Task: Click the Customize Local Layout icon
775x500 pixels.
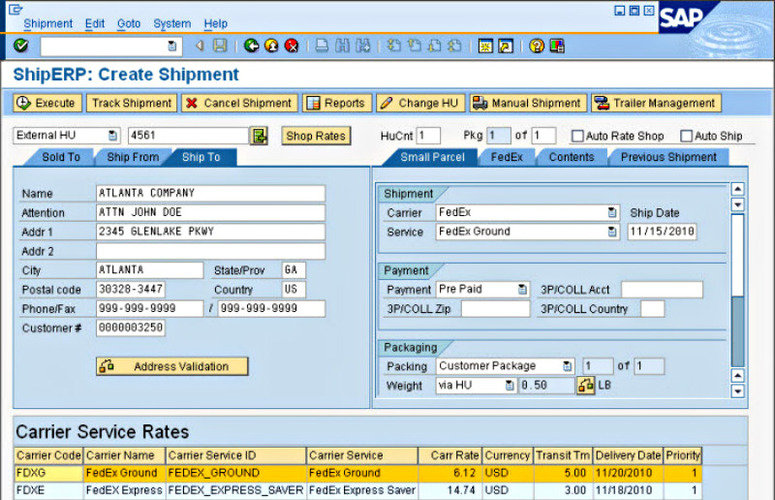Action: [557, 45]
